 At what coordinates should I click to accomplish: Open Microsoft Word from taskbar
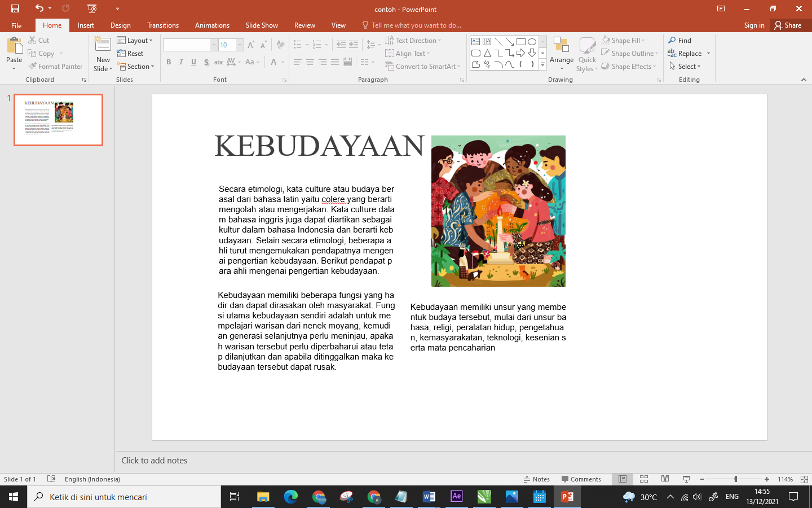pos(429,497)
